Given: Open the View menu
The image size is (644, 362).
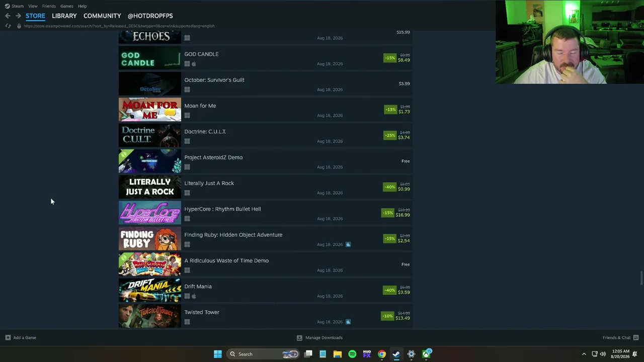Looking at the screenshot, I should [33, 6].
